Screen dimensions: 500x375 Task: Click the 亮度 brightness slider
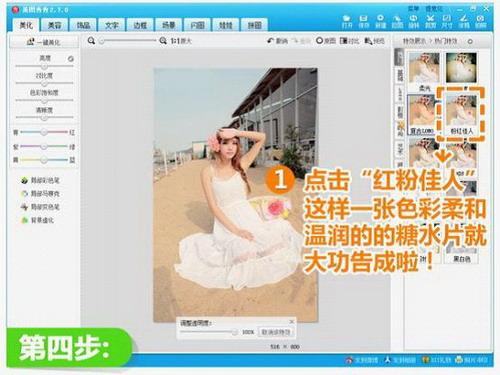click(44, 66)
